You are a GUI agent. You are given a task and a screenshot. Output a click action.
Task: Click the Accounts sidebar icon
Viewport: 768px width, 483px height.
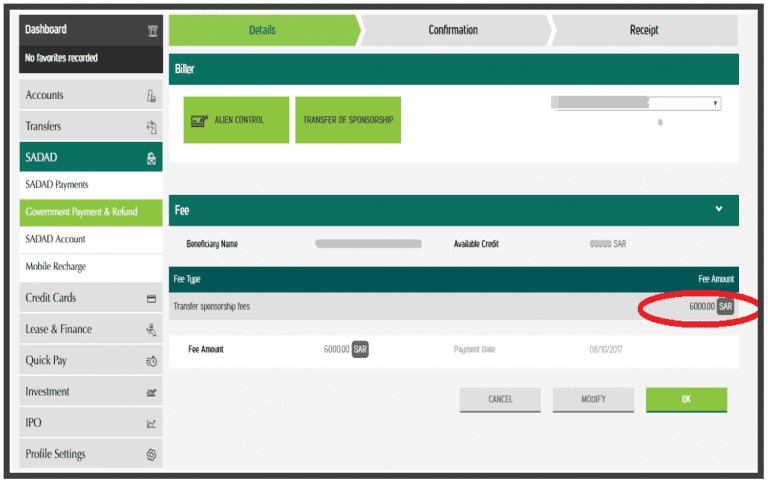click(151, 96)
